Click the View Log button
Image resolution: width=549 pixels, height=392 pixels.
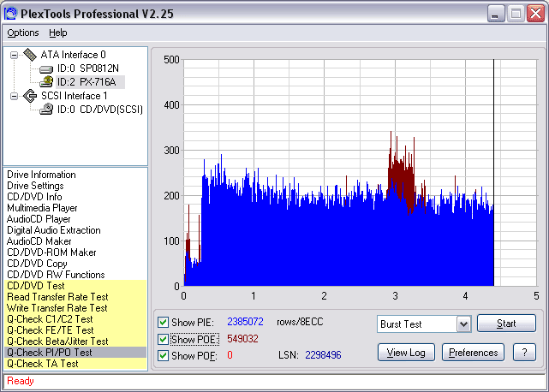(406, 352)
